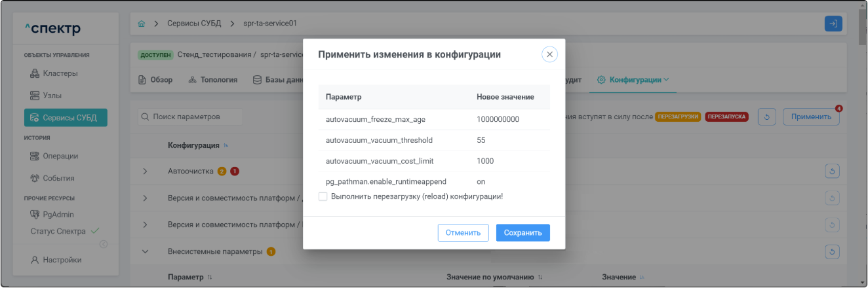Click the value 1000000000
The width and height of the screenshot is (868, 288).
[498, 119]
